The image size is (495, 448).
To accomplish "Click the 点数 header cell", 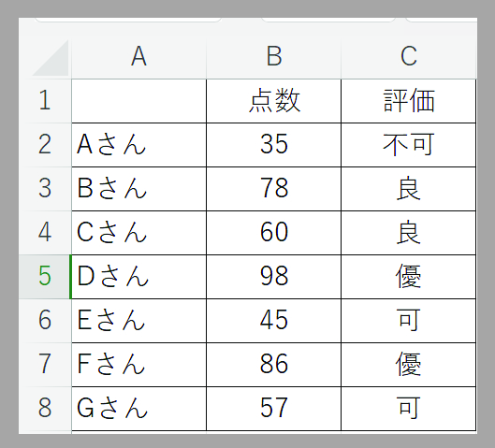I will 274,101.
